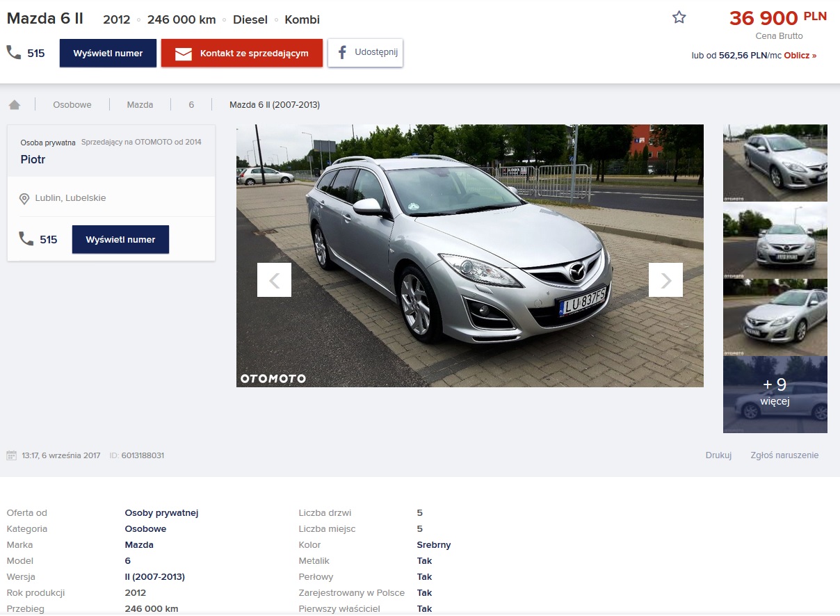Open 'Osoby prywatnej' offer filter link
840x616 pixels.
pos(161,513)
